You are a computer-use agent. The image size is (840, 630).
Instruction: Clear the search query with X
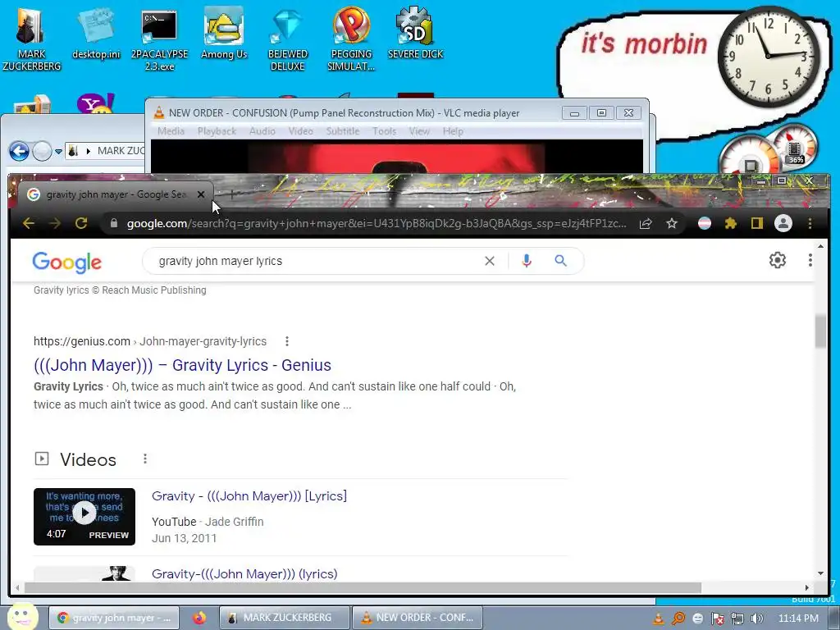point(490,261)
